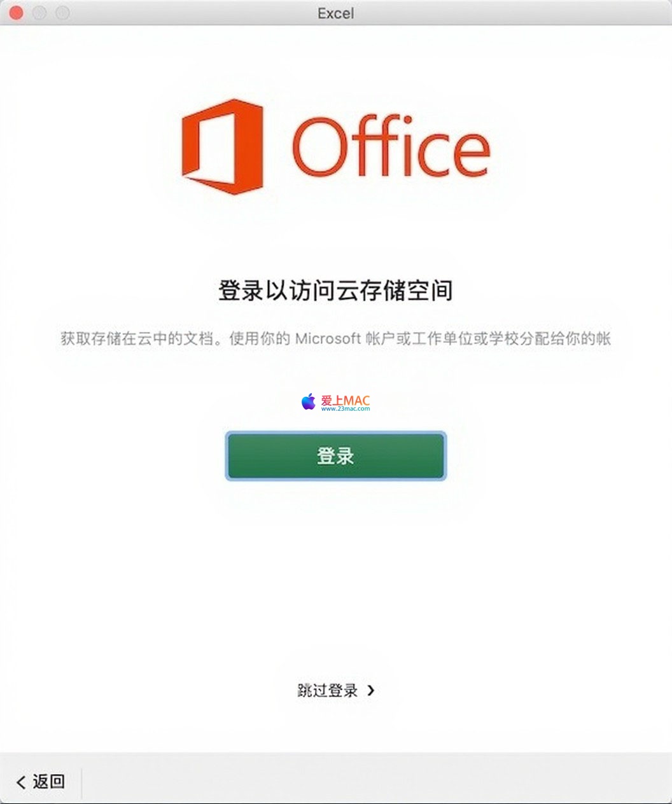This screenshot has height=804, width=672.
Task: Click the back chevron left of 返回
Action: (x=22, y=782)
